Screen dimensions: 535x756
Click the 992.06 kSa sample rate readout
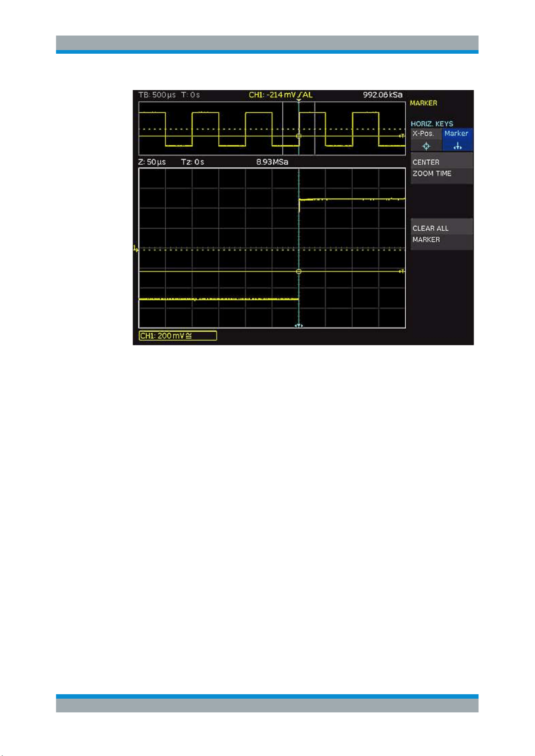(383, 95)
